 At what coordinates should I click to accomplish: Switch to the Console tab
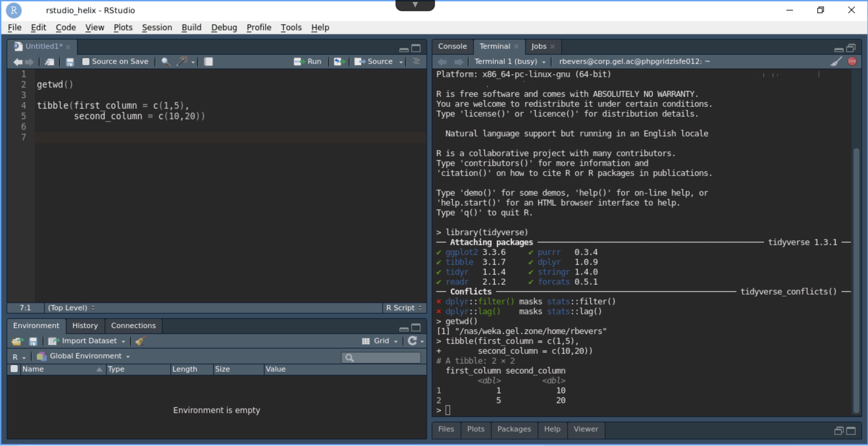452,46
